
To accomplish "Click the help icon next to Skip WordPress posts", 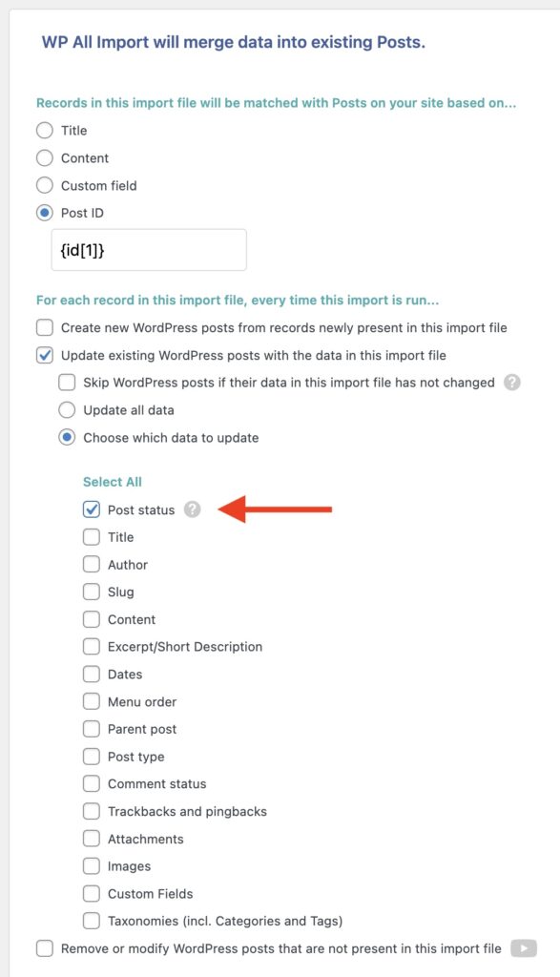I will point(512,383).
